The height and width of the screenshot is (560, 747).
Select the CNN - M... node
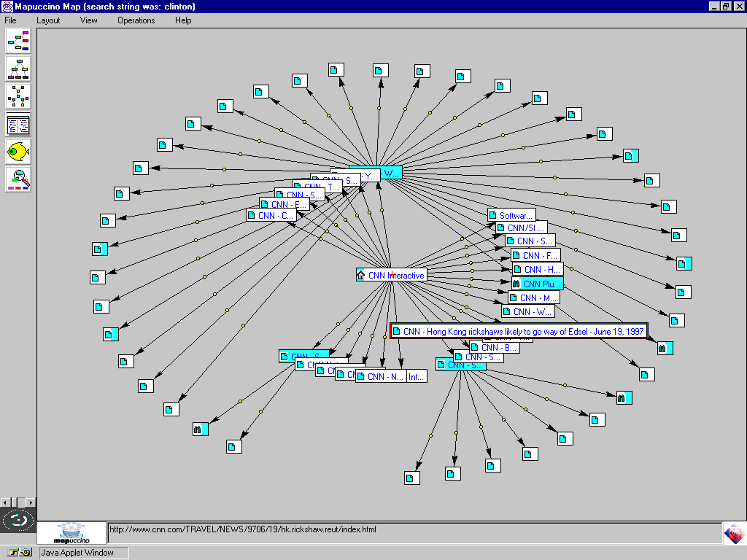coord(533,297)
